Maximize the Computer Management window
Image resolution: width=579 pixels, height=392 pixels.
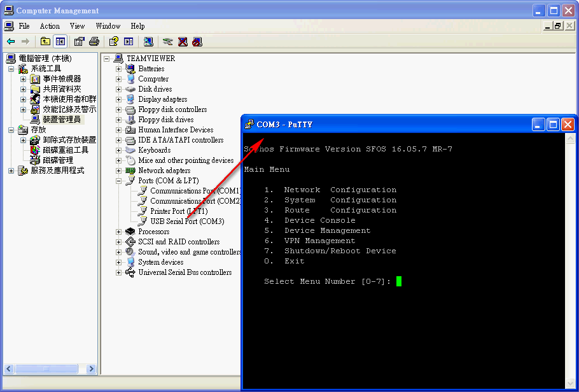(x=554, y=11)
